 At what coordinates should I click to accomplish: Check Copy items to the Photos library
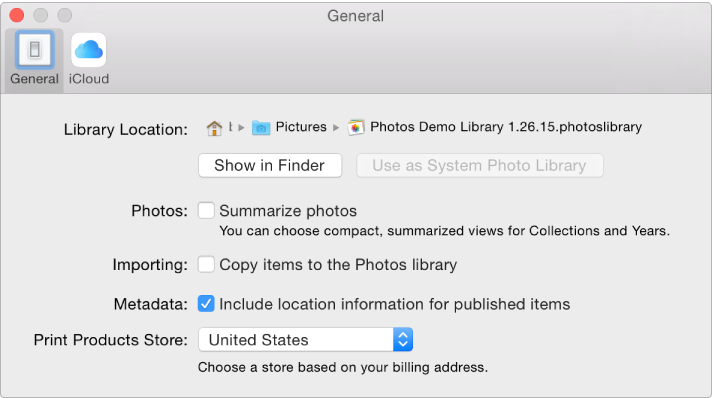[x=206, y=265]
